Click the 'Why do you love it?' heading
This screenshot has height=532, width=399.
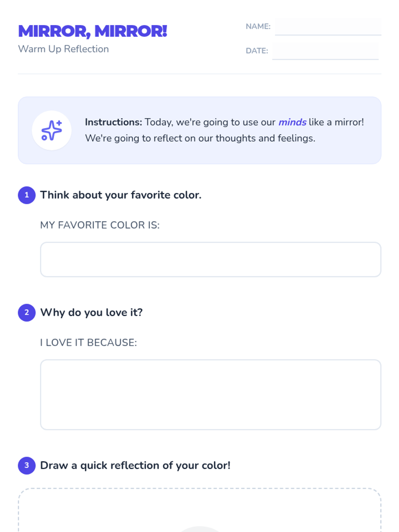[x=91, y=313]
